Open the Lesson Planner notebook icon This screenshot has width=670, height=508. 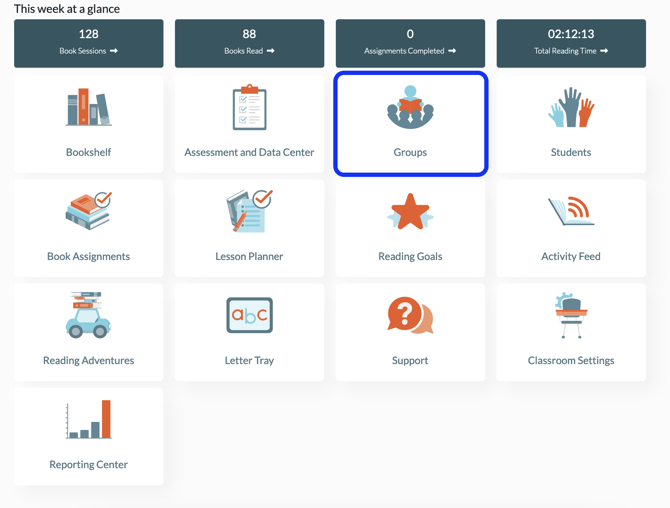tap(249, 212)
